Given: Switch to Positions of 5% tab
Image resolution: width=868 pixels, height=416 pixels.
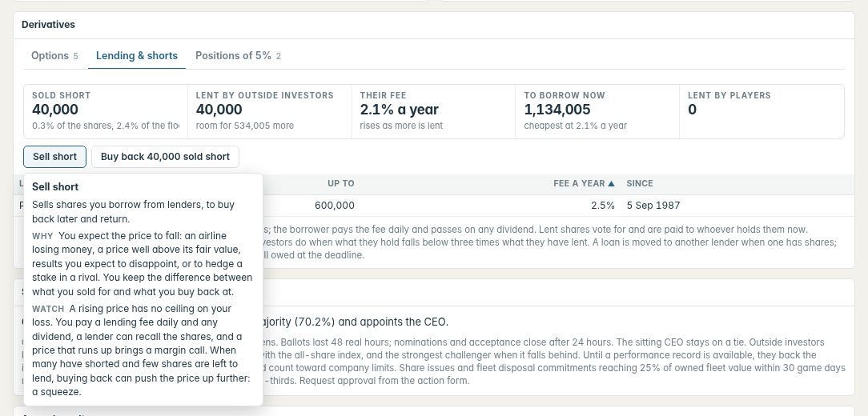Looking at the screenshot, I should 238,56.
